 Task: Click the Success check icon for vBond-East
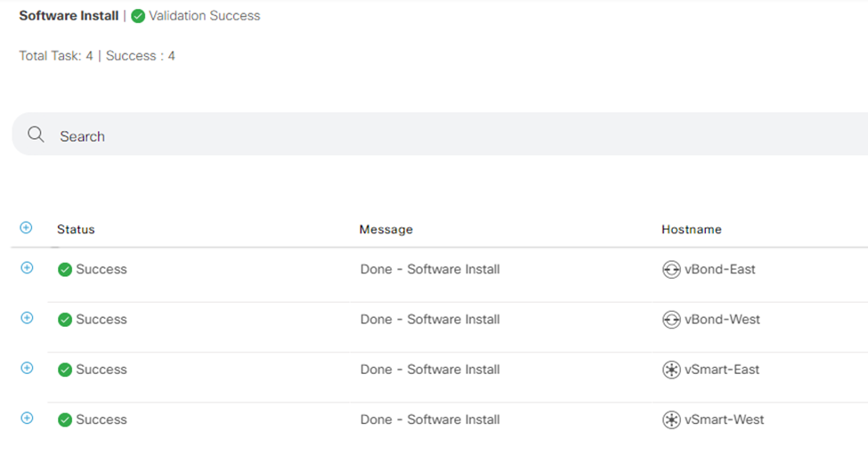(65, 270)
